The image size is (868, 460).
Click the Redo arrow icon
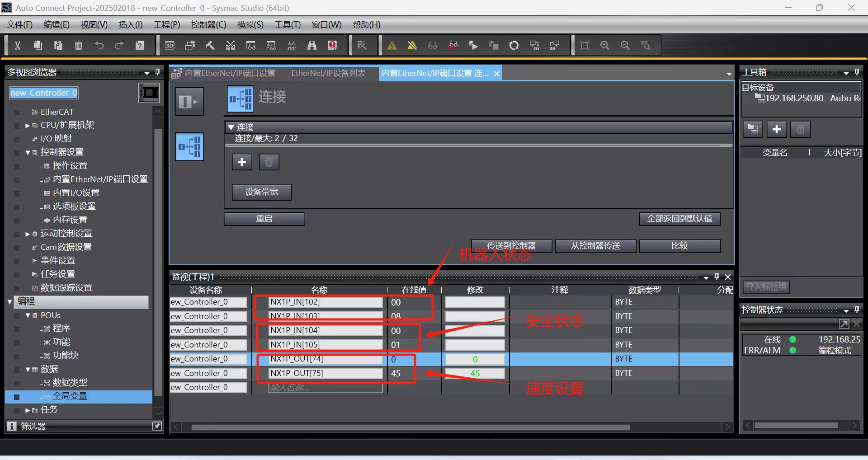pos(119,45)
